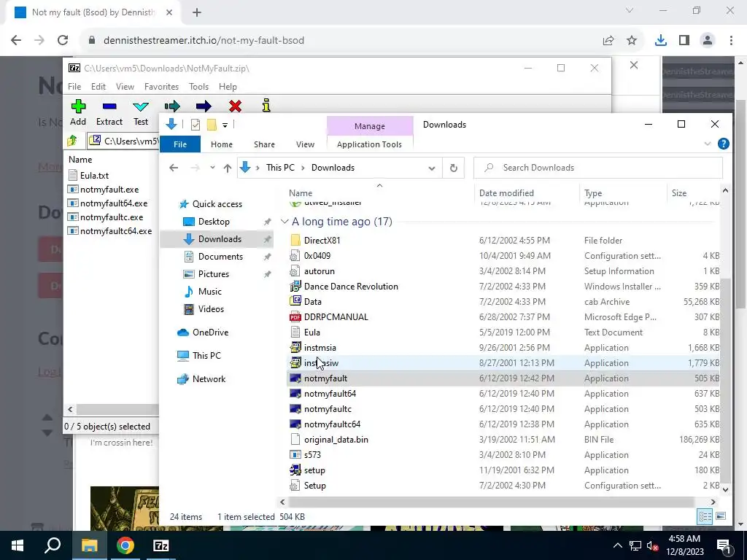Open taskbar Search icon
The height and width of the screenshot is (560, 747).
53,545
